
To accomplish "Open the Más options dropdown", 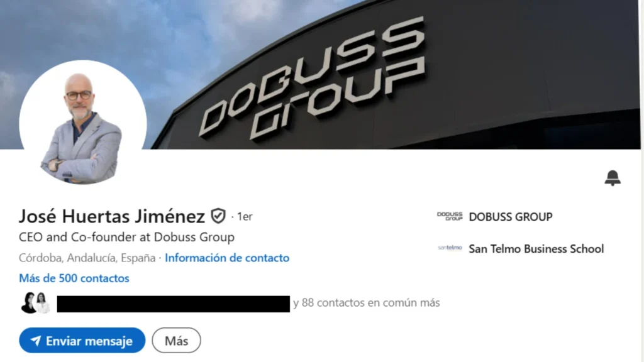I will click(176, 340).
